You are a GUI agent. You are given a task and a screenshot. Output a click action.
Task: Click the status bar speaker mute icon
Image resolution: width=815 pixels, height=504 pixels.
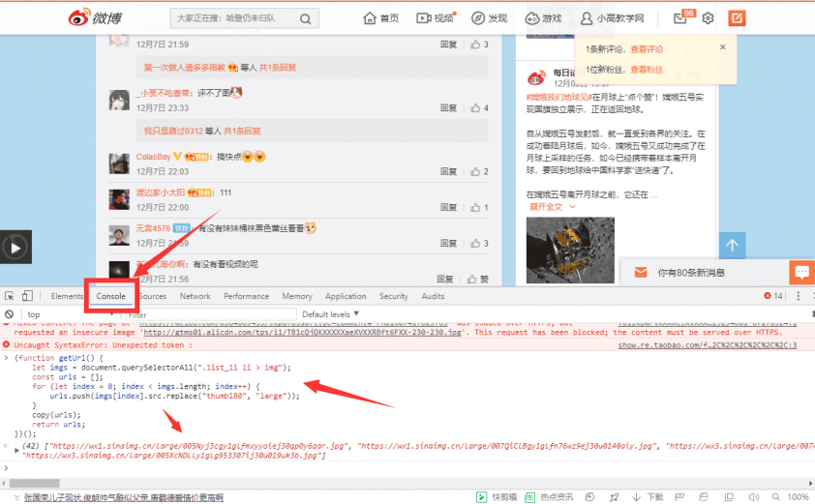(754, 497)
